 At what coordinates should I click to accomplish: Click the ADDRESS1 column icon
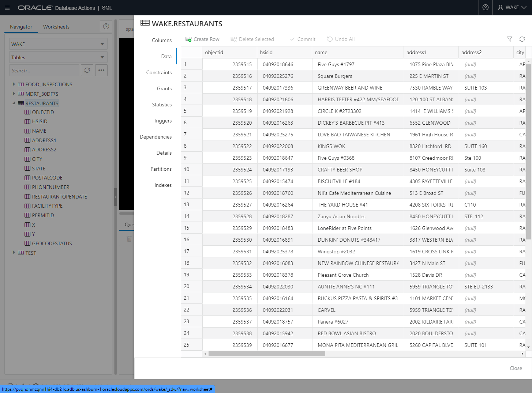(27, 140)
